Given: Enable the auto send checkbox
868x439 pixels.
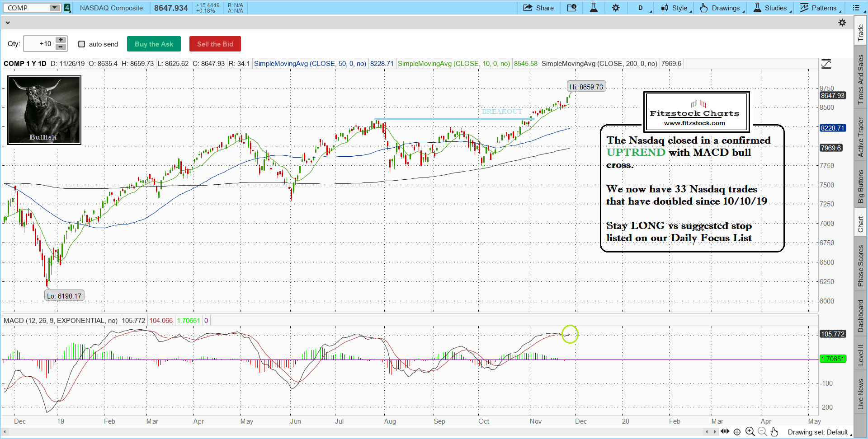Looking at the screenshot, I should (82, 44).
